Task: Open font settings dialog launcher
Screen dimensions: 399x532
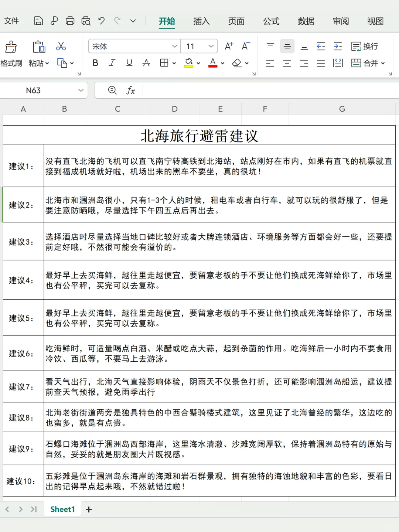Action: coord(254,74)
